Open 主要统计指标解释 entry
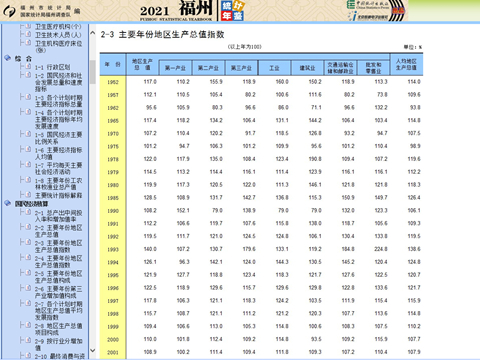Screen dimensions: 480x360 pos(59,195)
